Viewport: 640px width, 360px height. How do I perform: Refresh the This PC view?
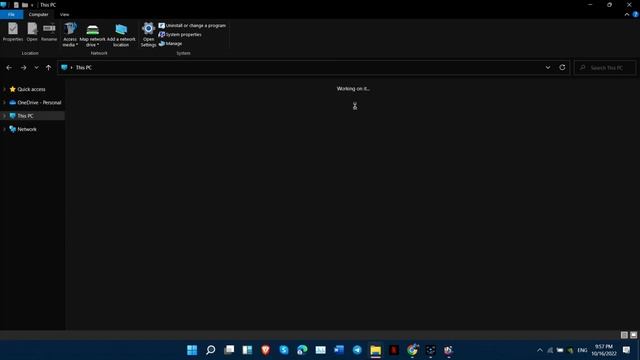point(562,67)
